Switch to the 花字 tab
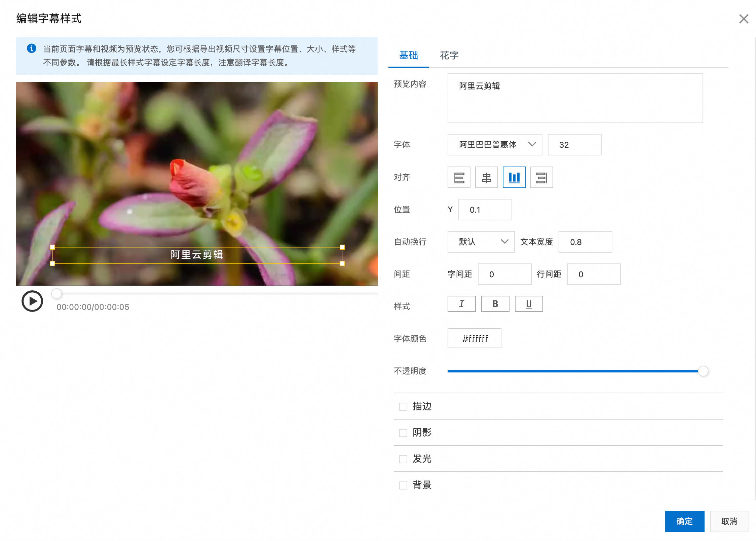This screenshot has width=756, height=541. [x=449, y=55]
